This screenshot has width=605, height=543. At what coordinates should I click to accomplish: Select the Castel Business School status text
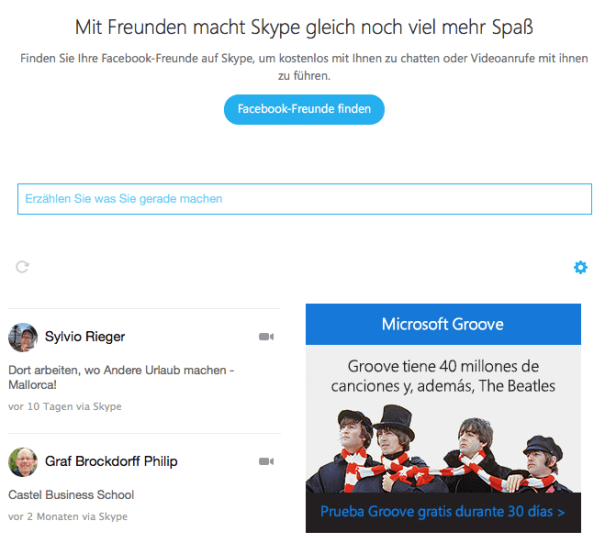point(71,494)
